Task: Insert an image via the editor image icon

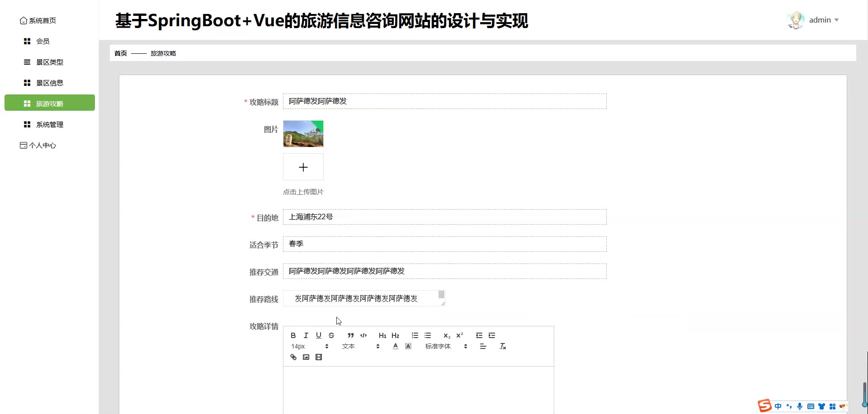Action: point(306,357)
